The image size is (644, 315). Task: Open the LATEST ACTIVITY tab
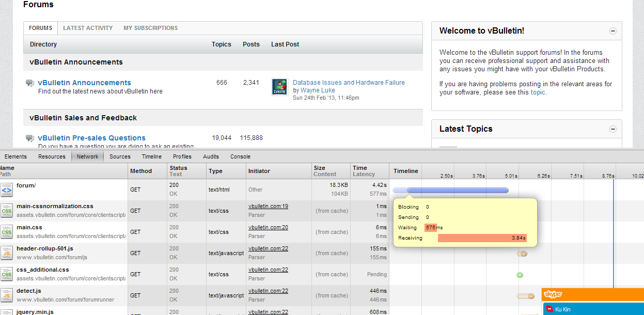88,28
